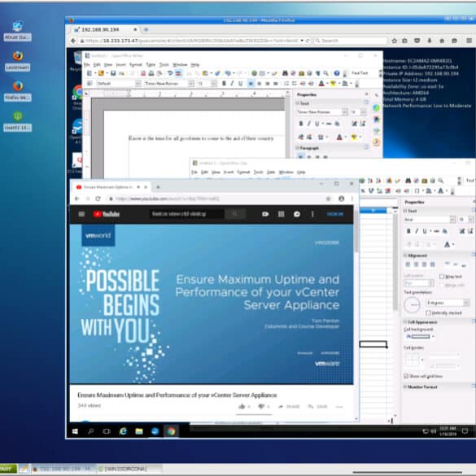The image size is (476, 476).
Task: Click the Save icon in Writer toolbar
Action: (x=113, y=73)
